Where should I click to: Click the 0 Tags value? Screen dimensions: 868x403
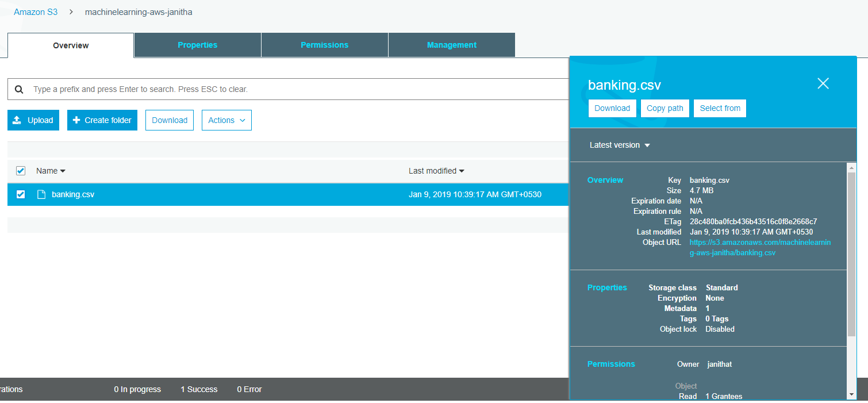tap(717, 318)
